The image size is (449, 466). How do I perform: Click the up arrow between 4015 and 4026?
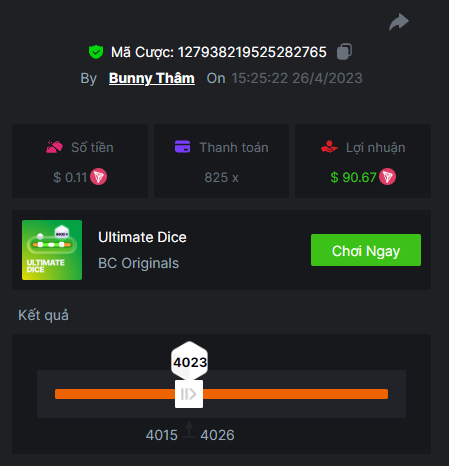point(189,430)
